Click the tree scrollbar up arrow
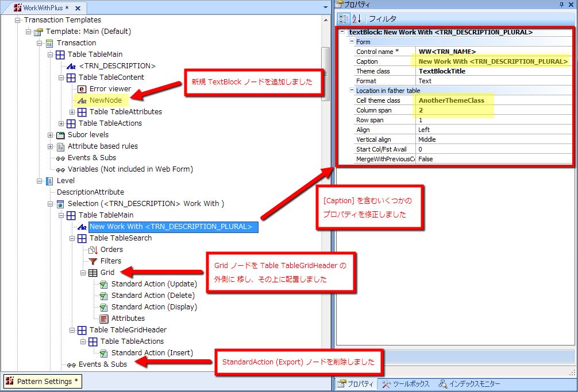 pos(326,20)
